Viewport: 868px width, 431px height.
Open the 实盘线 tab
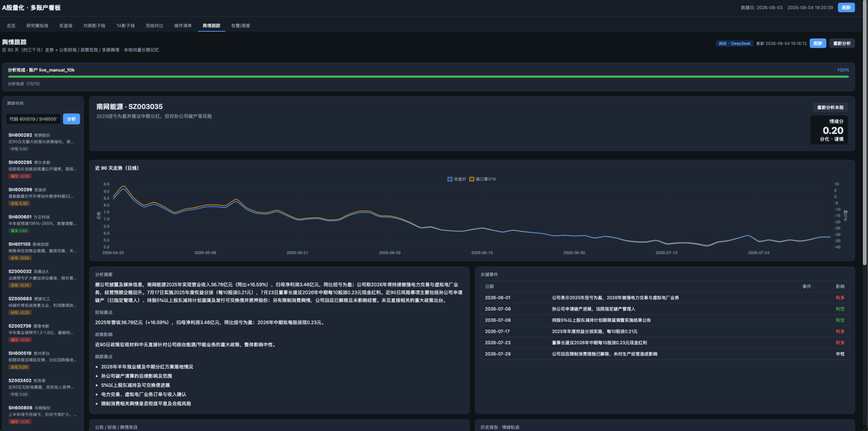[66, 26]
